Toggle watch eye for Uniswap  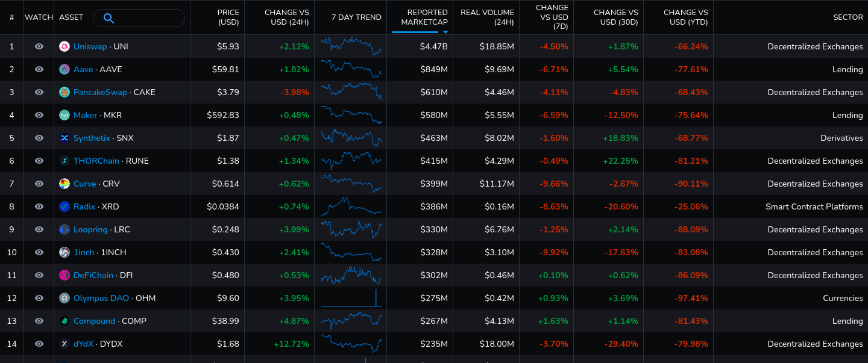(x=39, y=46)
